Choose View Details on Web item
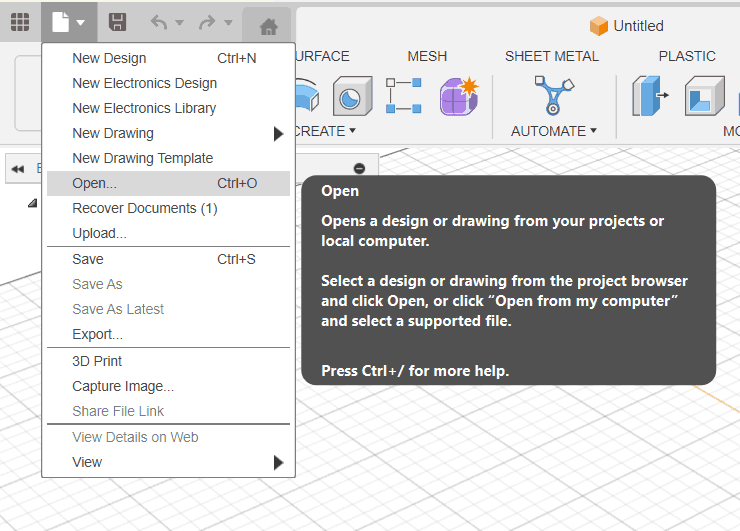Screen dimensions: 740x531 pyautogui.click(x=168, y=437)
